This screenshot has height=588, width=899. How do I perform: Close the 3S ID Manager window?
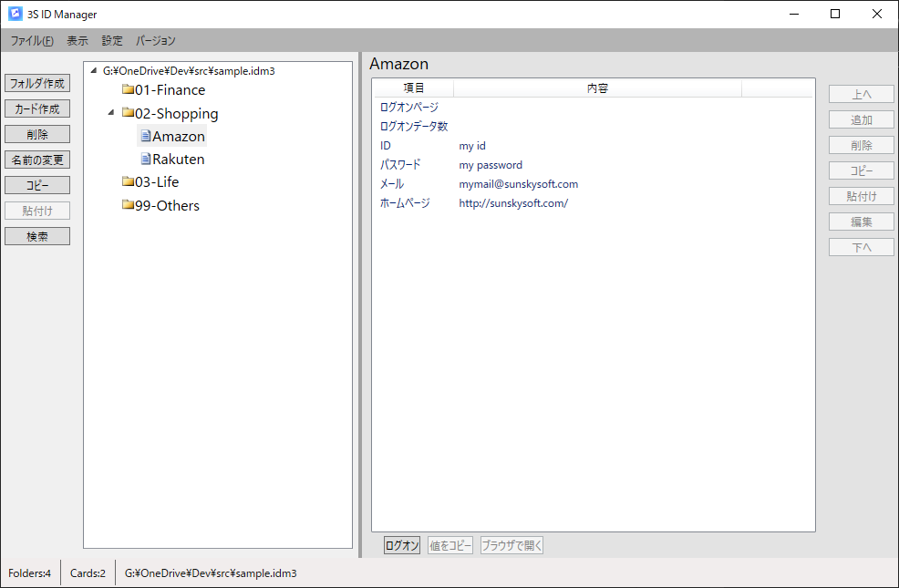(876, 14)
